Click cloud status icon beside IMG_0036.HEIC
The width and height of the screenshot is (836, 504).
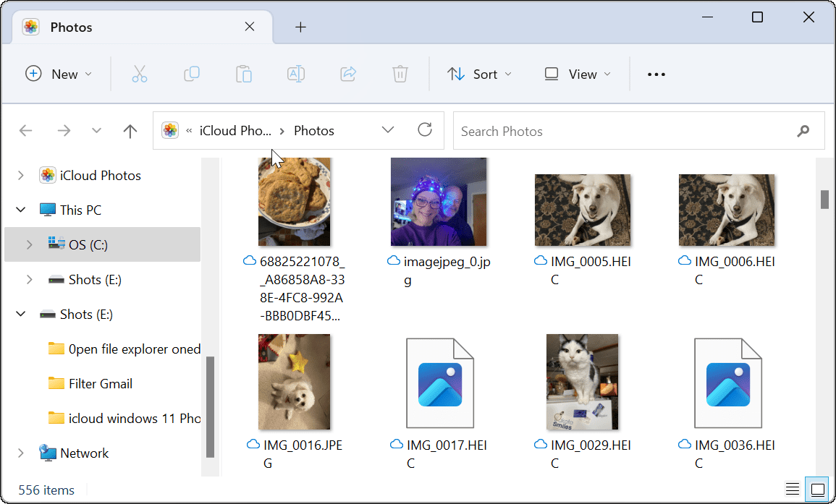[x=684, y=444]
